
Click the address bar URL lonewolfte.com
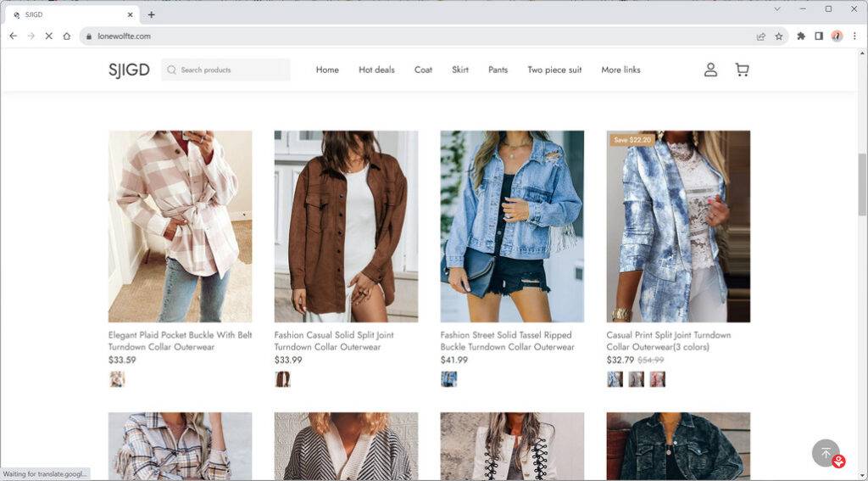[124, 36]
